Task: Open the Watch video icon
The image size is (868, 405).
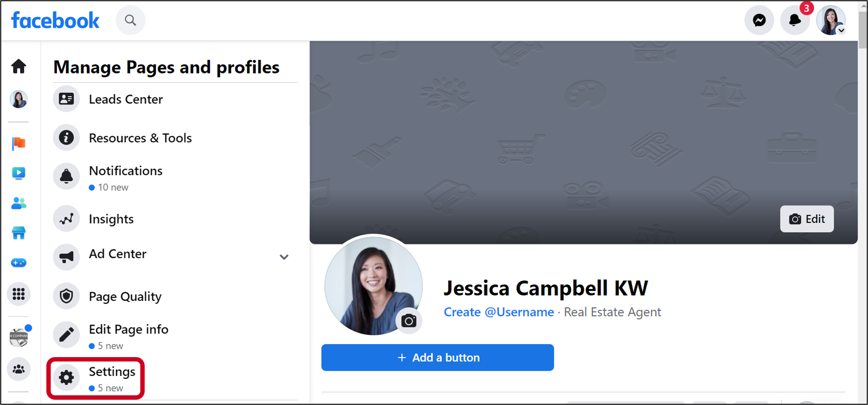Action: pos(18,173)
